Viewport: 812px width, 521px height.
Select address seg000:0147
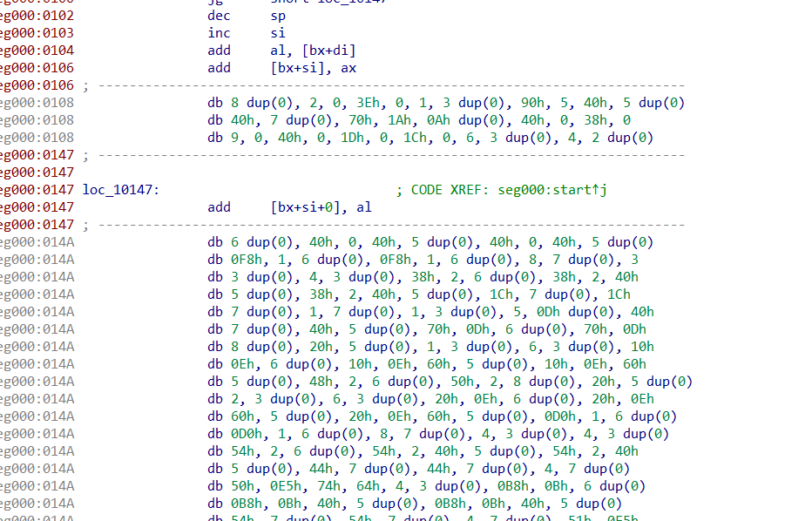(x=35, y=189)
